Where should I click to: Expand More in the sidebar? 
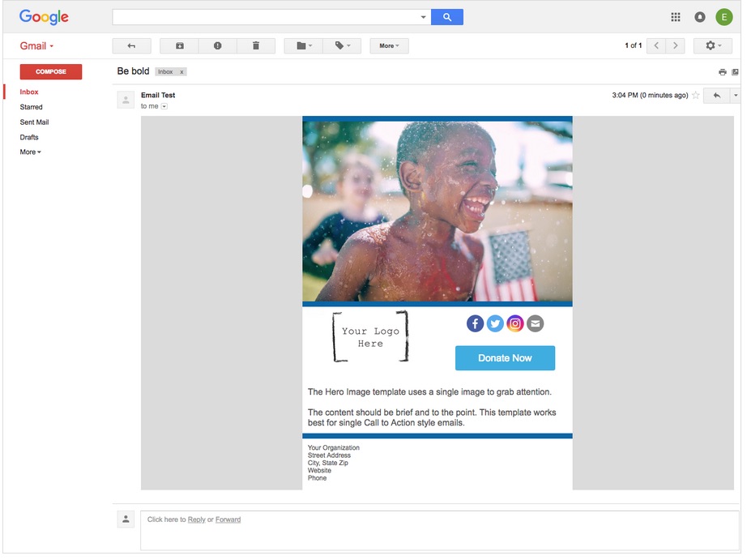click(x=31, y=152)
